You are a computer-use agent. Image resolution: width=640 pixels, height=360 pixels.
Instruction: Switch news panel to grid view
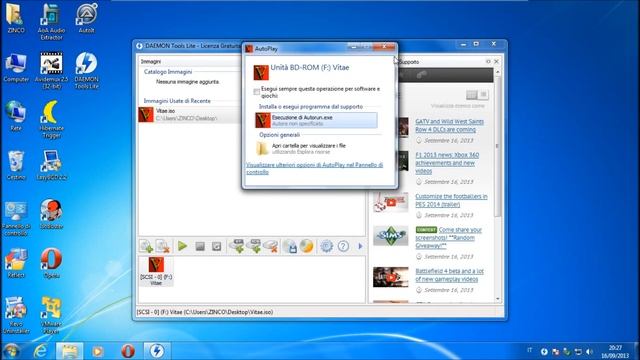point(472,95)
